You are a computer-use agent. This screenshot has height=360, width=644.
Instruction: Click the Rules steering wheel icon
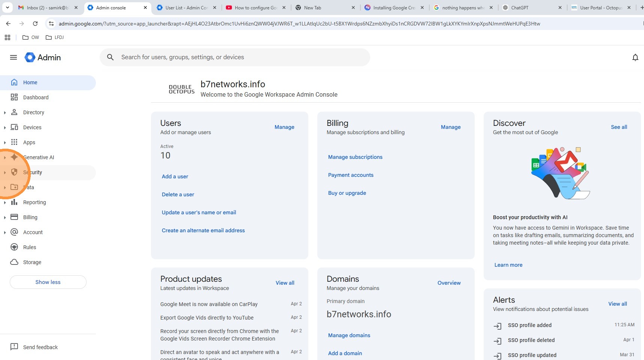pos(14,247)
